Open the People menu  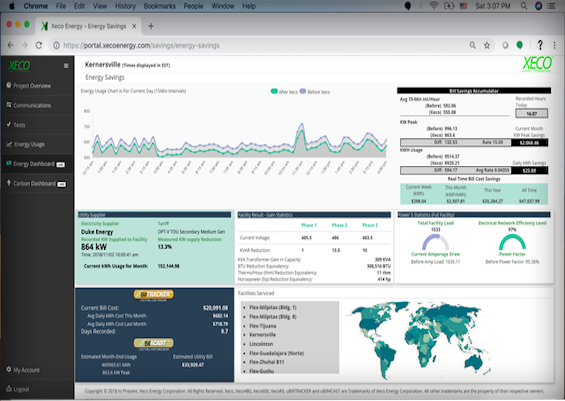point(193,6)
